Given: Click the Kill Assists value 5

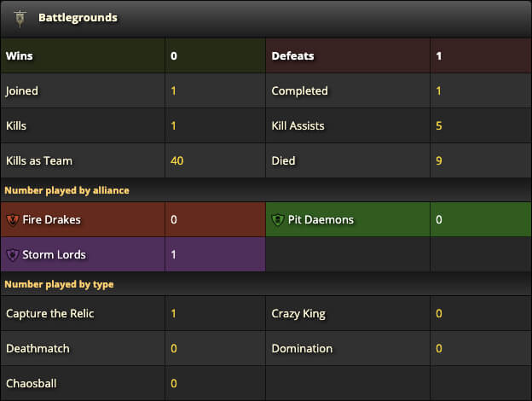Looking at the screenshot, I should (x=439, y=125).
